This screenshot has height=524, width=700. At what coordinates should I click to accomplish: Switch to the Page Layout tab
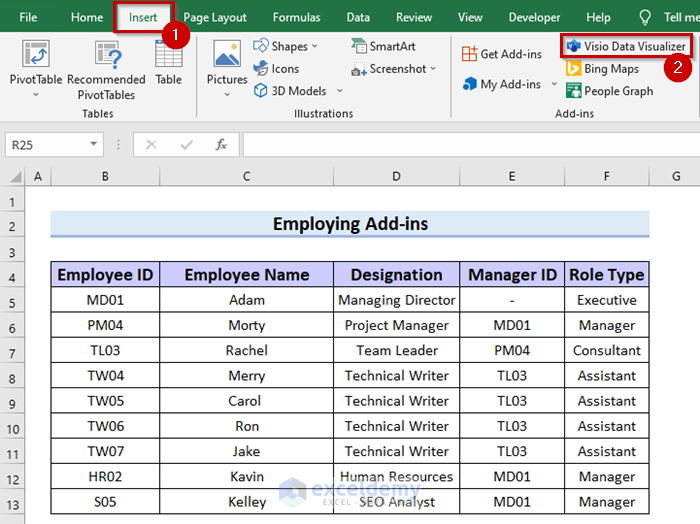point(215,17)
